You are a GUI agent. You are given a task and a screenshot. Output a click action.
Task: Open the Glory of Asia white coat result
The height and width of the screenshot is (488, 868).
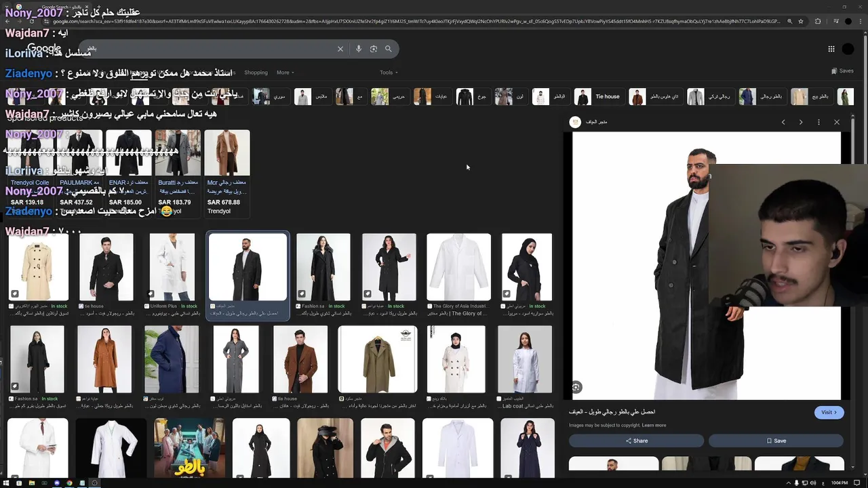pos(458,266)
